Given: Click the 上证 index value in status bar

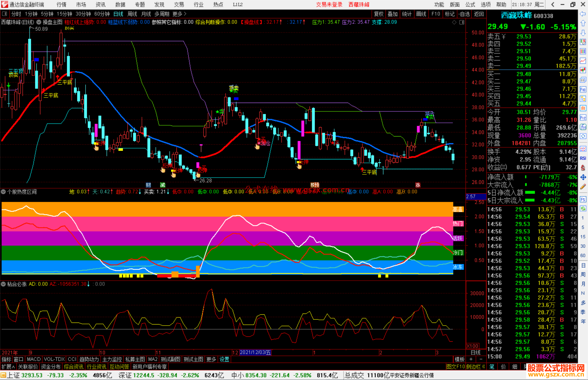Looking at the screenshot, I should [32, 375].
